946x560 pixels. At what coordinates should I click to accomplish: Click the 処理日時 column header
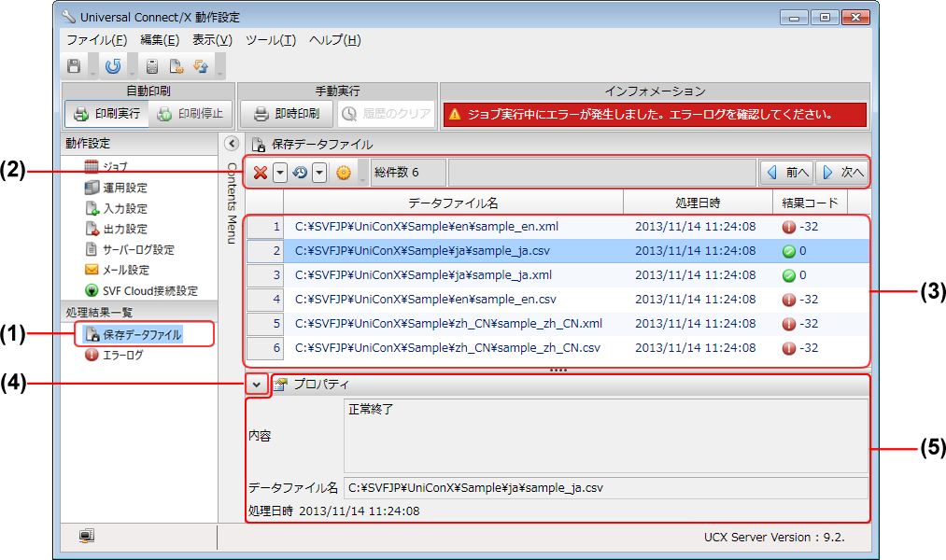[x=698, y=203]
